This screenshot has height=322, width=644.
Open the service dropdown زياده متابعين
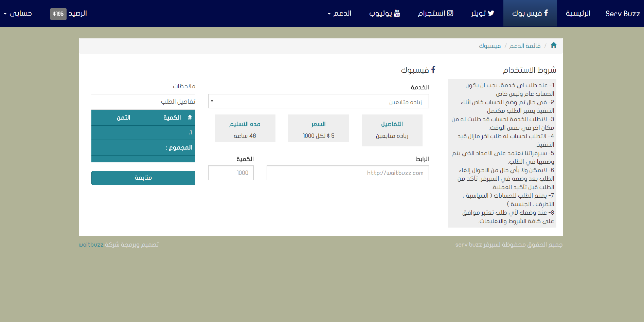319,101
